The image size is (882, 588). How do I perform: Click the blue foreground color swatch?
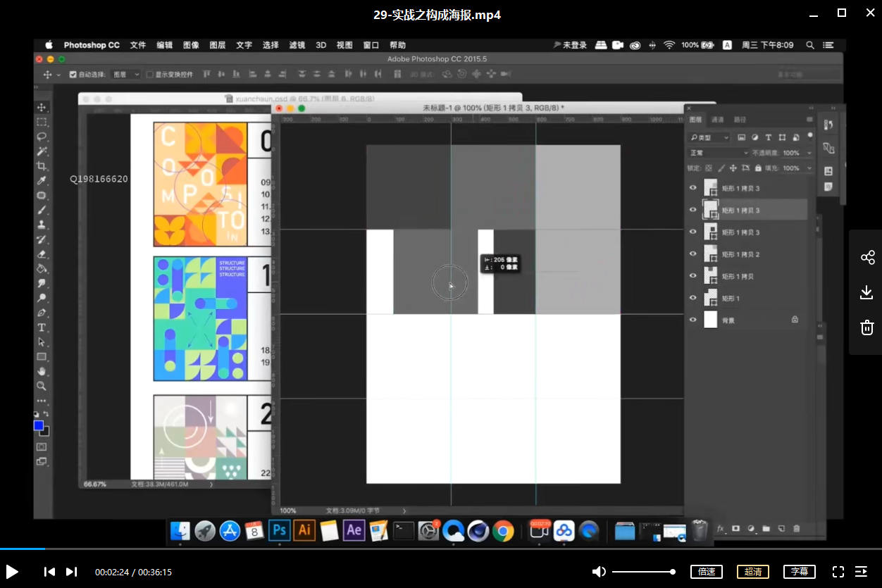click(x=39, y=425)
